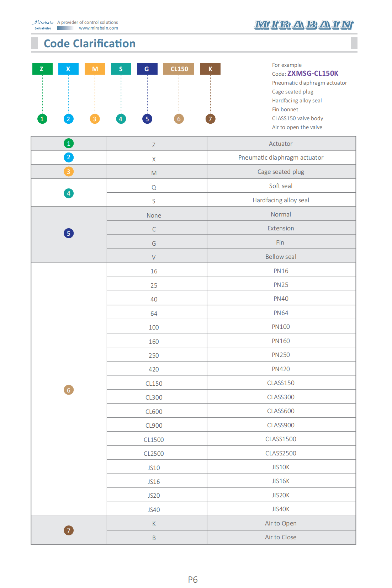The height and width of the screenshot is (588, 392).
Task: Click the Air to Open cell
Action: click(281, 523)
